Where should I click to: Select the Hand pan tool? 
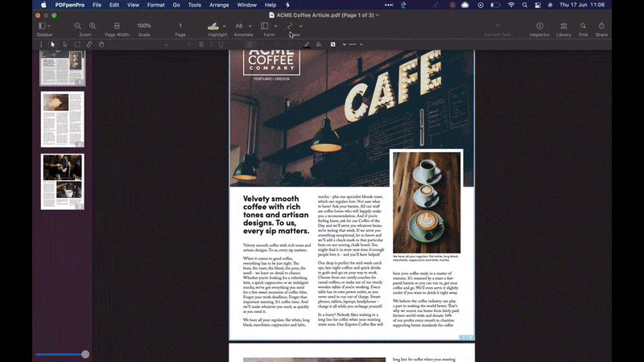(x=101, y=44)
